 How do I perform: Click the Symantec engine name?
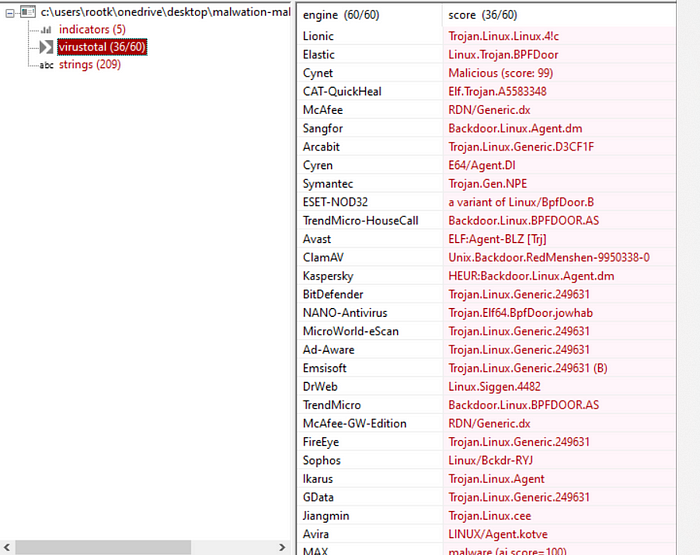click(x=328, y=184)
